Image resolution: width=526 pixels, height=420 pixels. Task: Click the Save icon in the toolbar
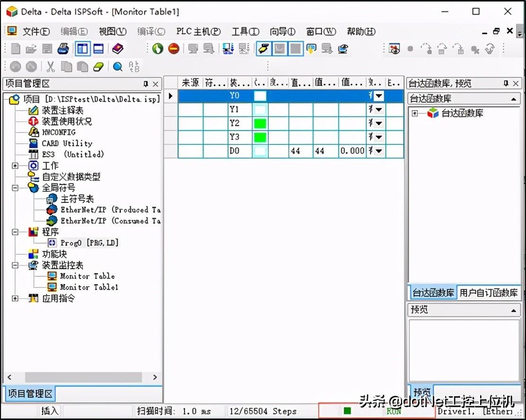[x=47, y=49]
